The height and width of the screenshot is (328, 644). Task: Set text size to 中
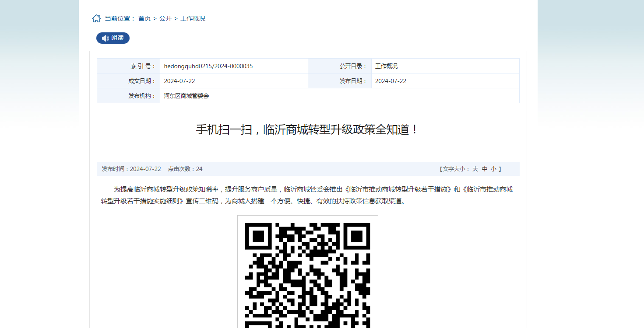click(x=484, y=169)
